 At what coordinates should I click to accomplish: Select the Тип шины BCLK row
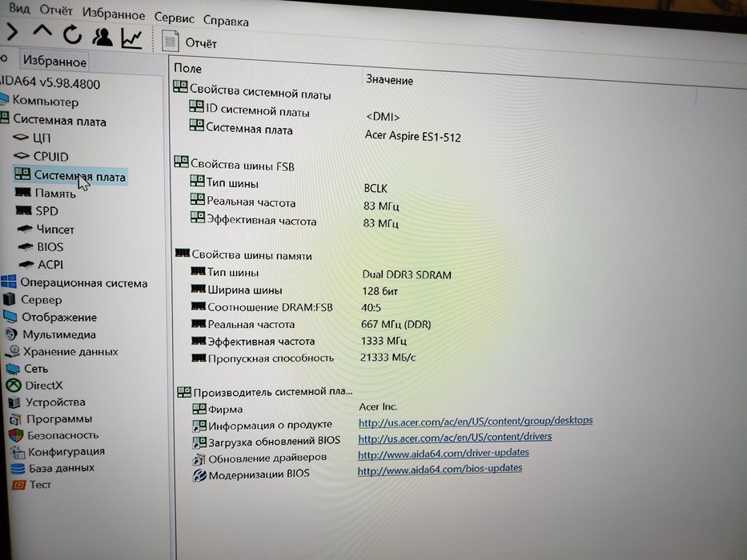click(289, 186)
